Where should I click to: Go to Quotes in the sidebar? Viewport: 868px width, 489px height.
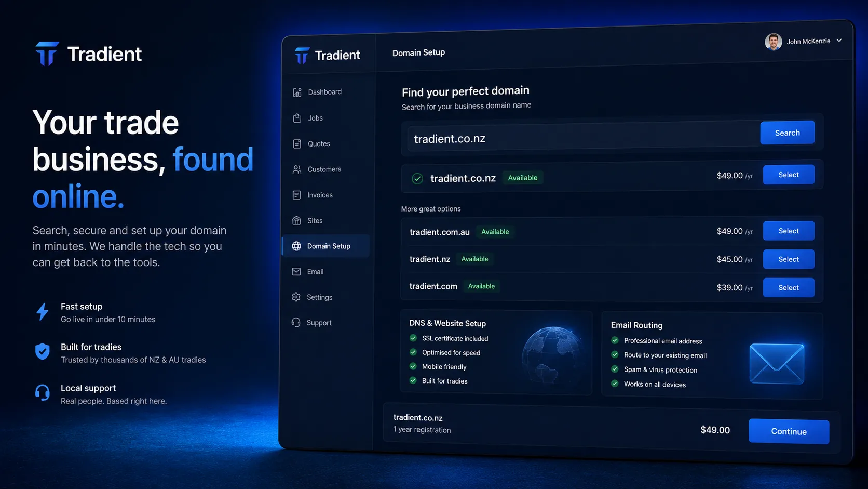tap(319, 143)
